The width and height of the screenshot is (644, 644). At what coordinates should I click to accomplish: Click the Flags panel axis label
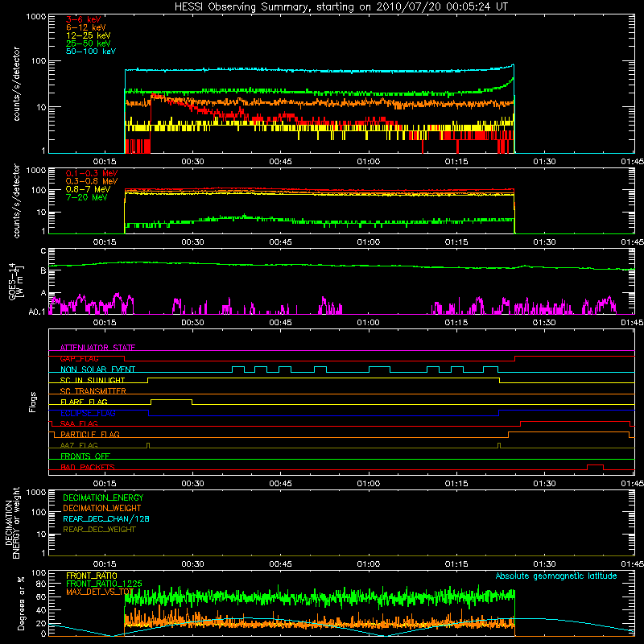32,402
